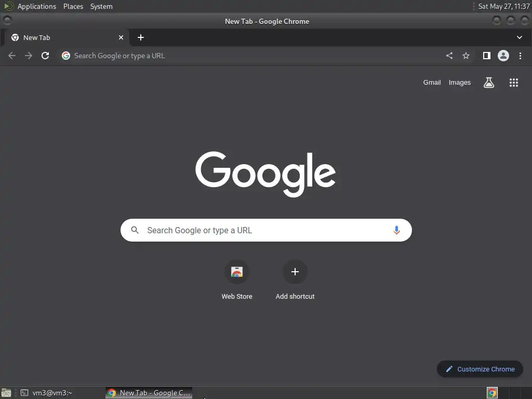Open the Images link
Viewport: 532px width, 399px height.
click(x=459, y=83)
